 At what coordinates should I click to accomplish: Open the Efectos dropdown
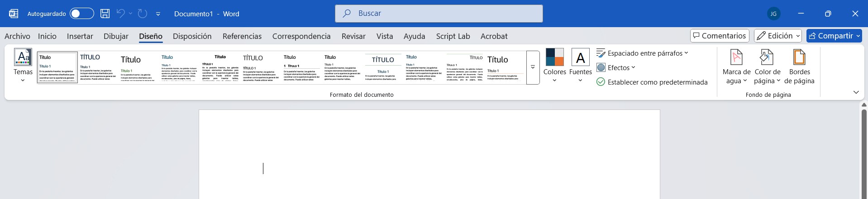pyautogui.click(x=616, y=68)
